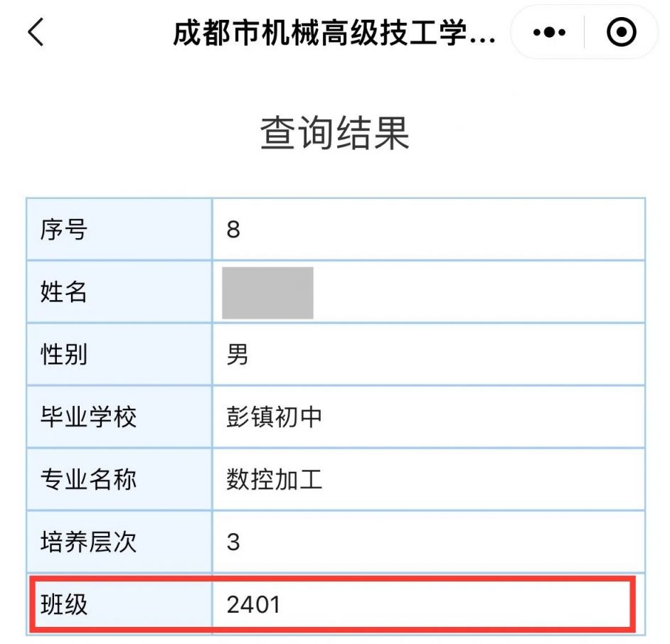Viewport: 670px width, 644px height.
Task: Select the class value 2401
Action: tap(253, 605)
